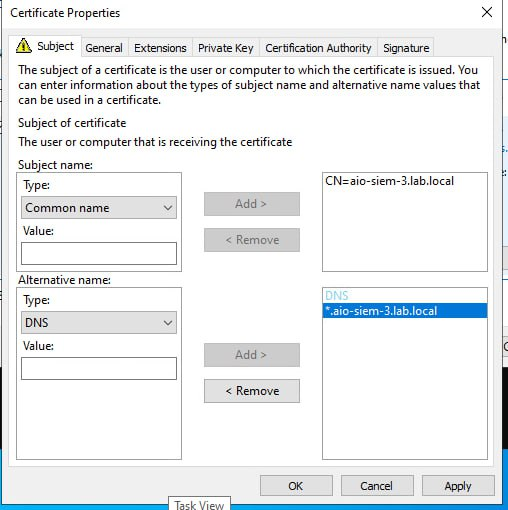Click the Alternative name value field

coord(99,369)
